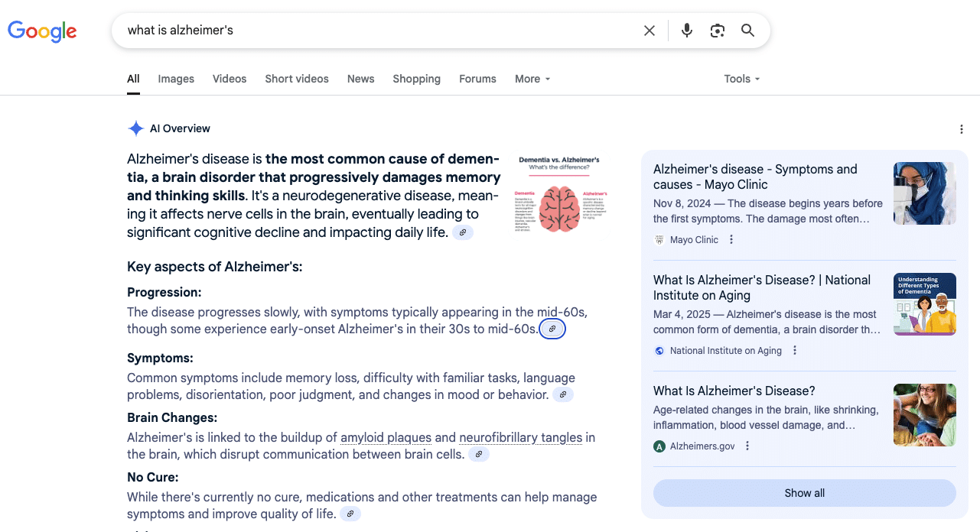Screen dimensions: 980x532
Task: Click the 'Brain Changes:' subheading
Action: [172, 417]
